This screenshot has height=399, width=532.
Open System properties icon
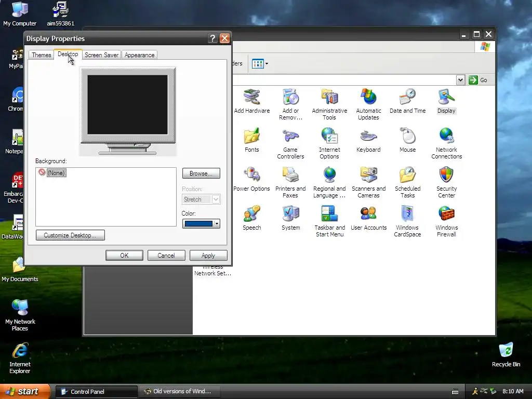click(x=290, y=218)
